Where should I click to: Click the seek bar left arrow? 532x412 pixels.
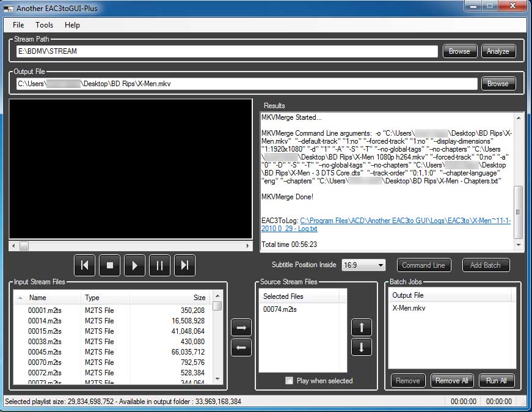coord(13,246)
